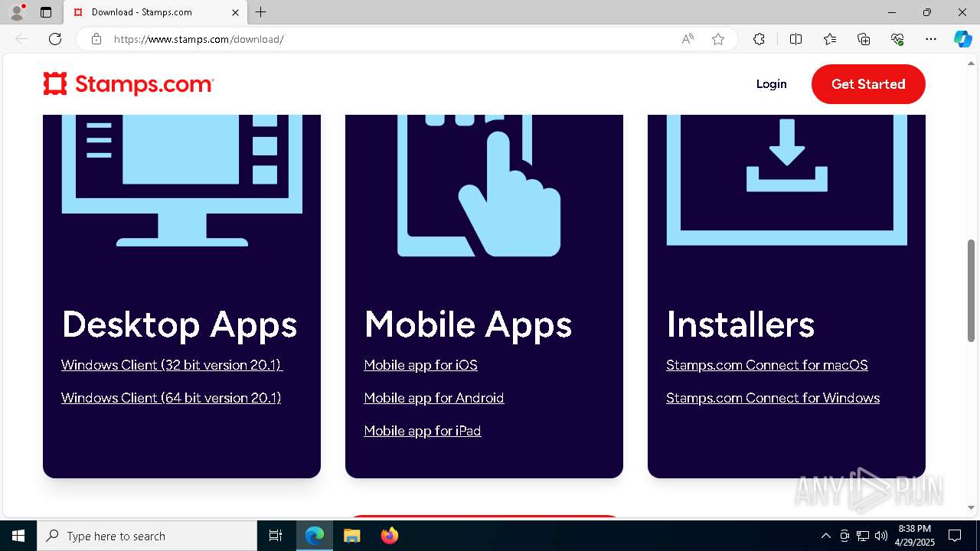Add this page to favorites
The height and width of the screenshot is (551, 980).
[718, 39]
